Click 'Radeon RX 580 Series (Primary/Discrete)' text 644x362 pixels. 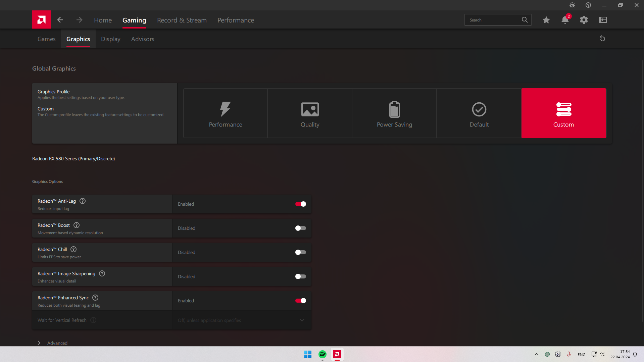pos(73,159)
